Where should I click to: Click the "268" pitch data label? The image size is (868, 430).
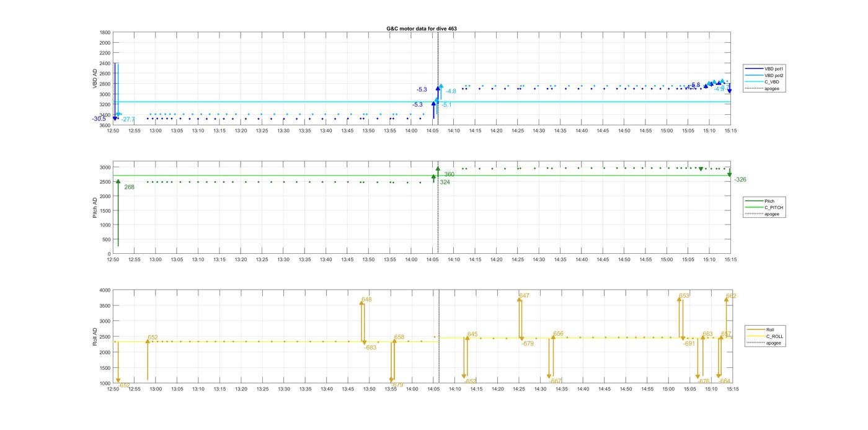click(129, 187)
